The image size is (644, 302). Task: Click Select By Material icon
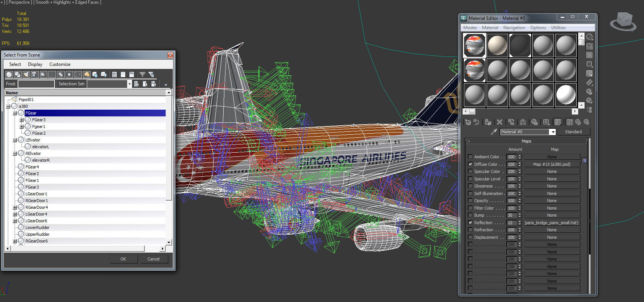coord(589,100)
